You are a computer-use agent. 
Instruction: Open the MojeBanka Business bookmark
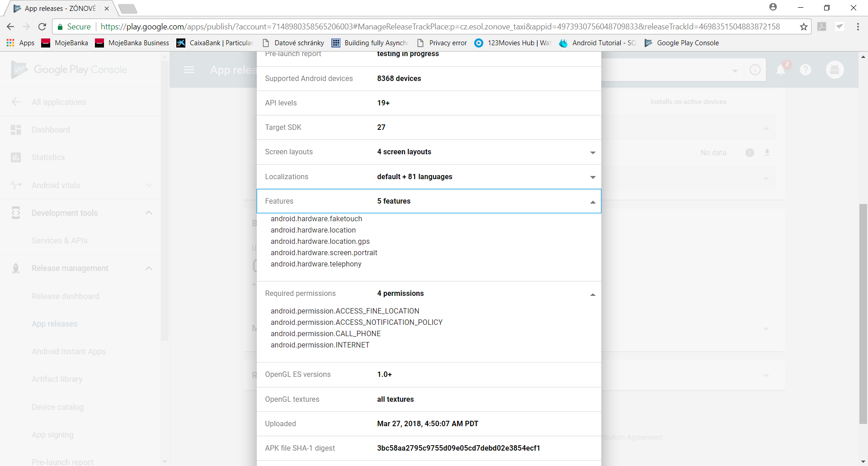pyautogui.click(x=132, y=43)
